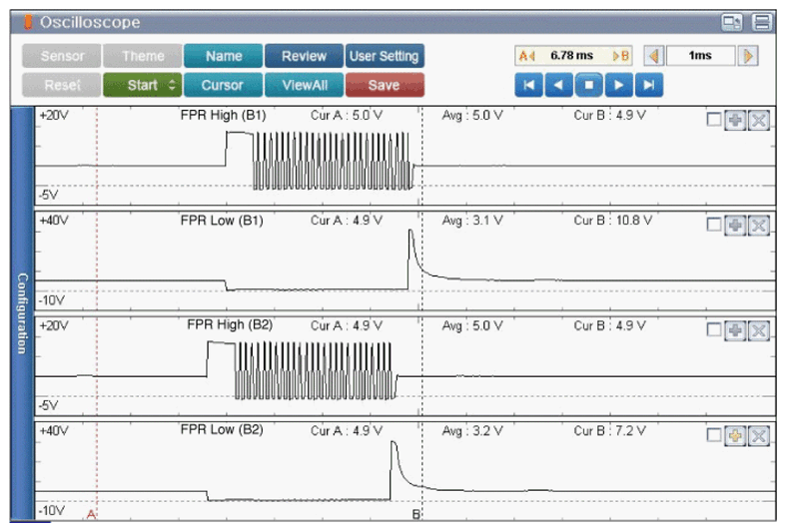Click the oscilloscope window dock icon
This screenshot has height=532, width=786.
(x=732, y=22)
